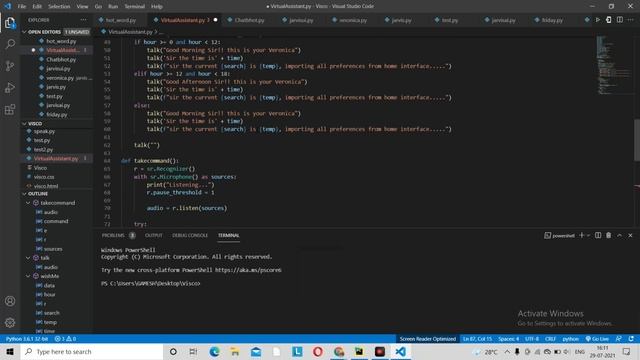The height and width of the screenshot is (360, 640).
Task: Open Cortana circle on taskbar
Action: pyautogui.click(x=173, y=351)
